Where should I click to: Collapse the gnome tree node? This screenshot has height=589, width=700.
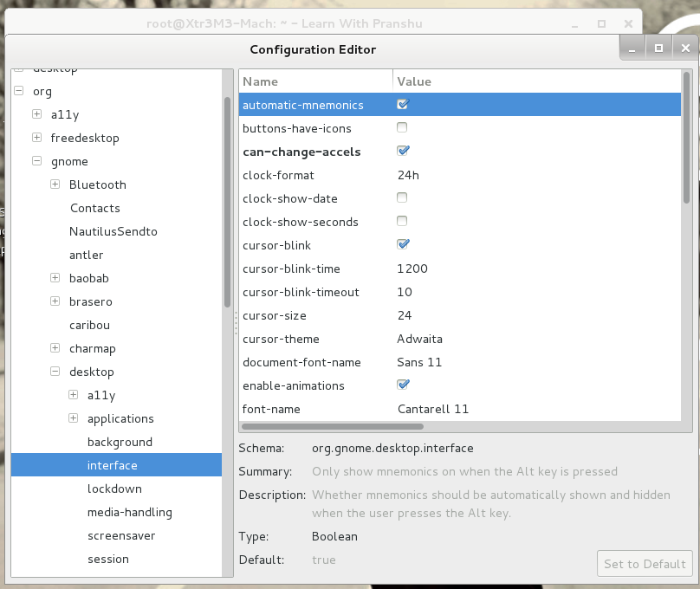(x=36, y=161)
